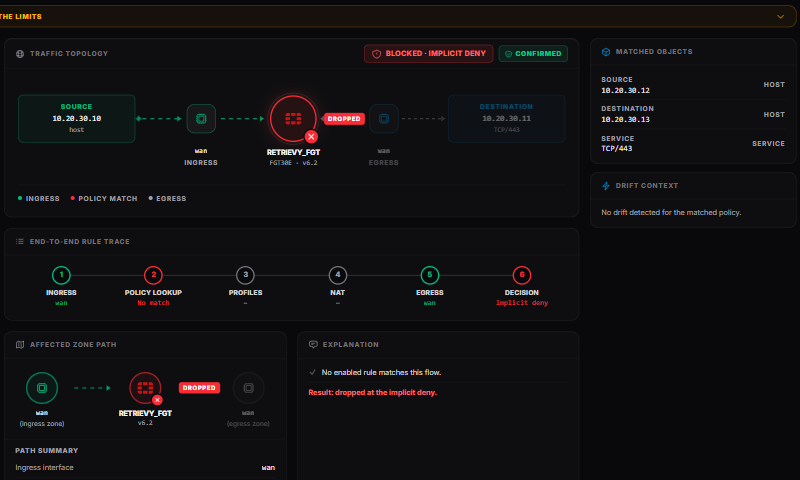
Task: Select step 4 NAT in rule trace
Action: click(x=337, y=275)
